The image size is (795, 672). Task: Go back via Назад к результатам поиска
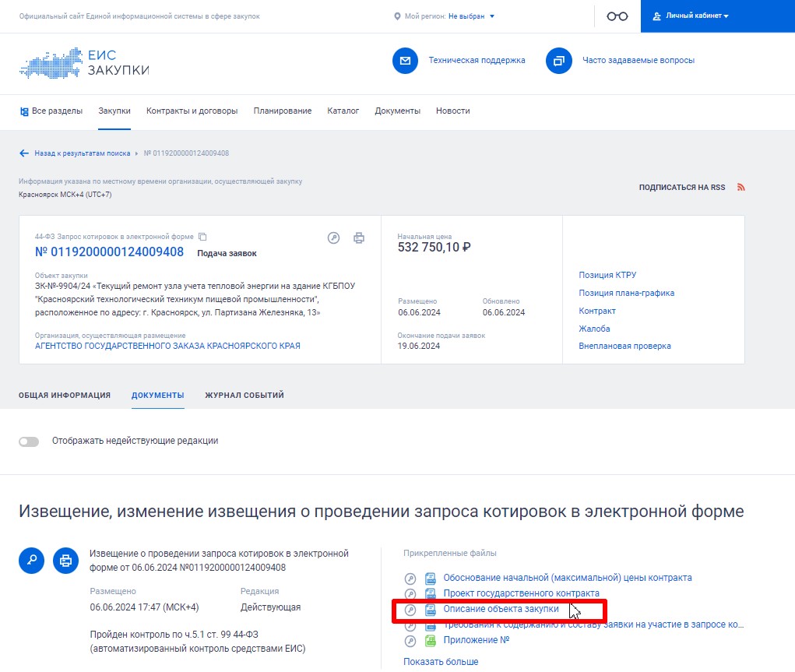(82, 153)
